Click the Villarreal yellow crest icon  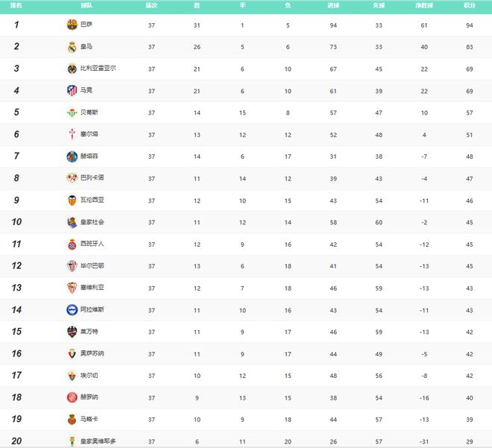(x=72, y=69)
